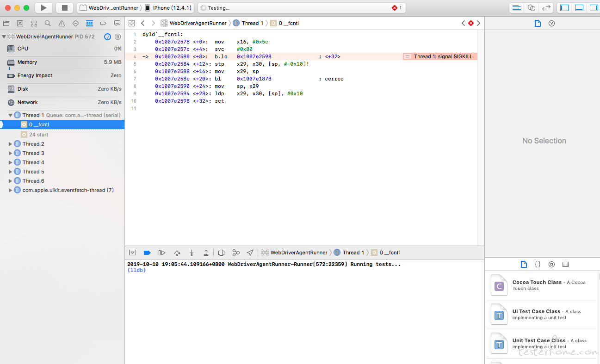Click the gauge icon beside PID 572

click(108, 37)
